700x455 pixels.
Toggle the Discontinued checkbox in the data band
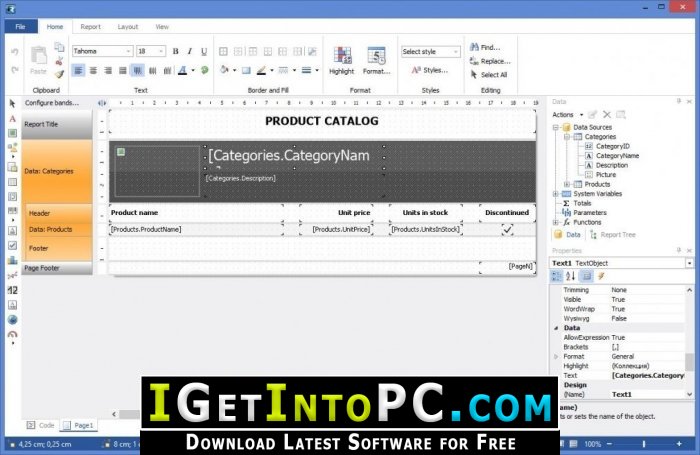507,229
